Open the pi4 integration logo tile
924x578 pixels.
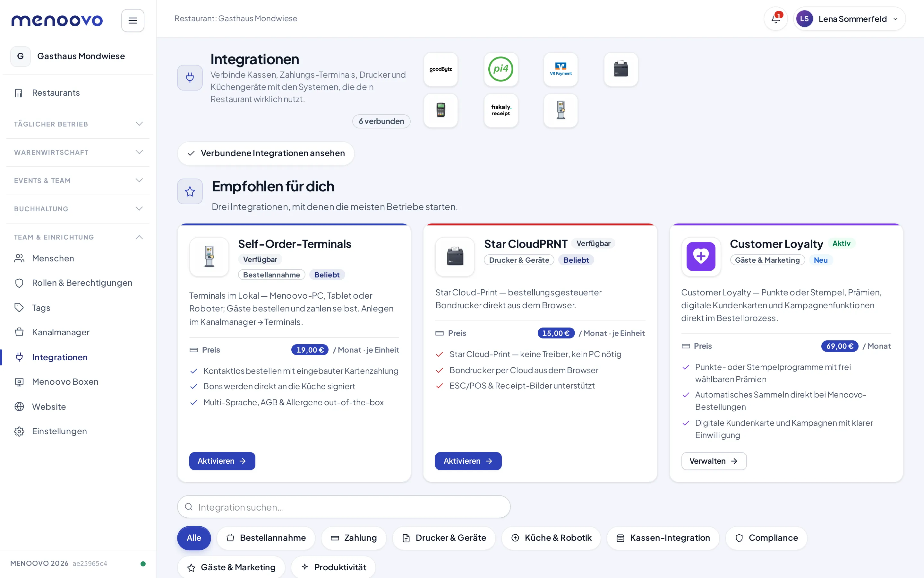click(501, 69)
